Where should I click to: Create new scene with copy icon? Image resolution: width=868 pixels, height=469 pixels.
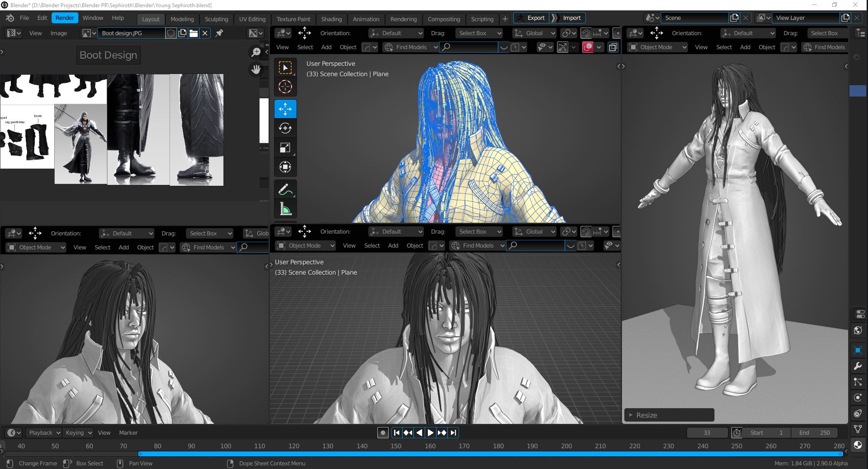pyautogui.click(x=734, y=18)
